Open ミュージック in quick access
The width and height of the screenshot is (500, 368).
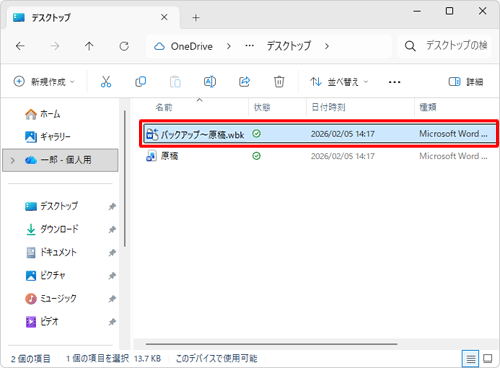tap(51, 298)
